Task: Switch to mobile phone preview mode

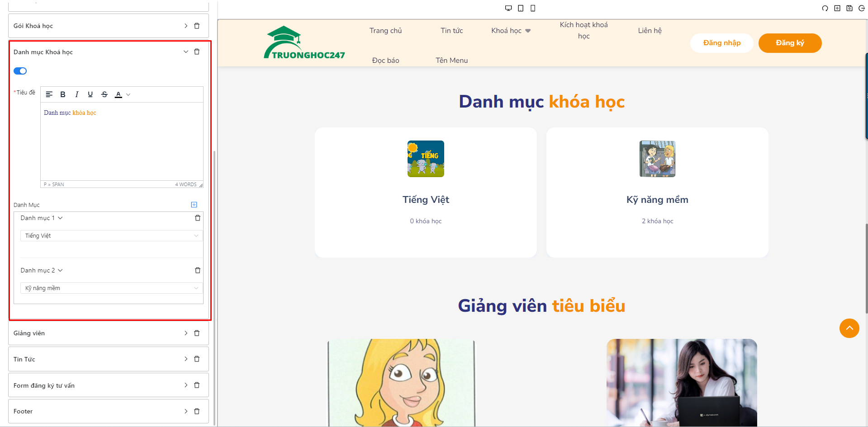Action: (533, 8)
